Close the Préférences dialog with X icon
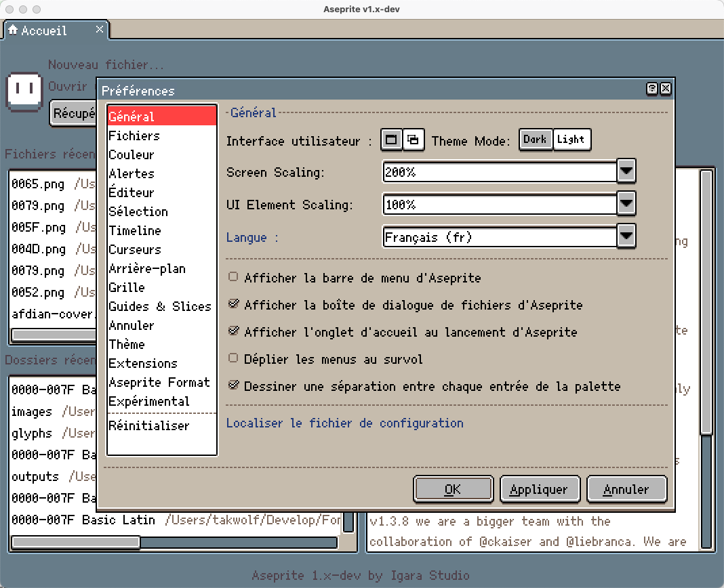724x588 pixels. (x=665, y=89)
